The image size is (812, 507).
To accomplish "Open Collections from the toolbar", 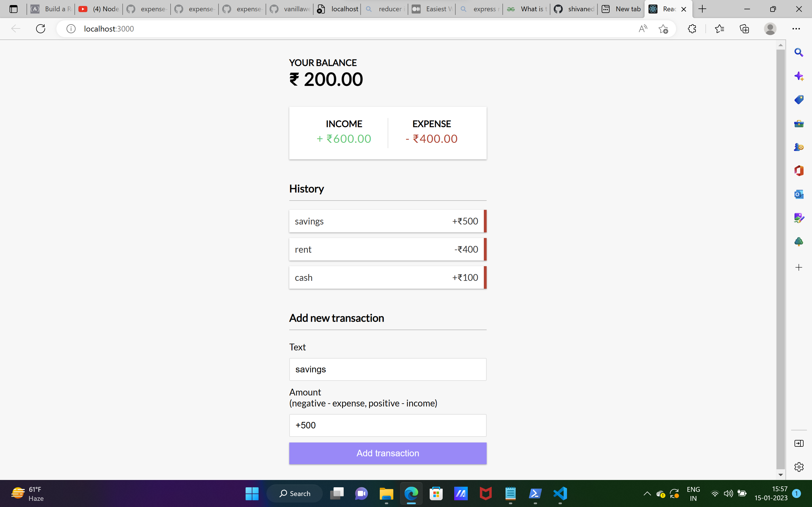I will (744, 29).
